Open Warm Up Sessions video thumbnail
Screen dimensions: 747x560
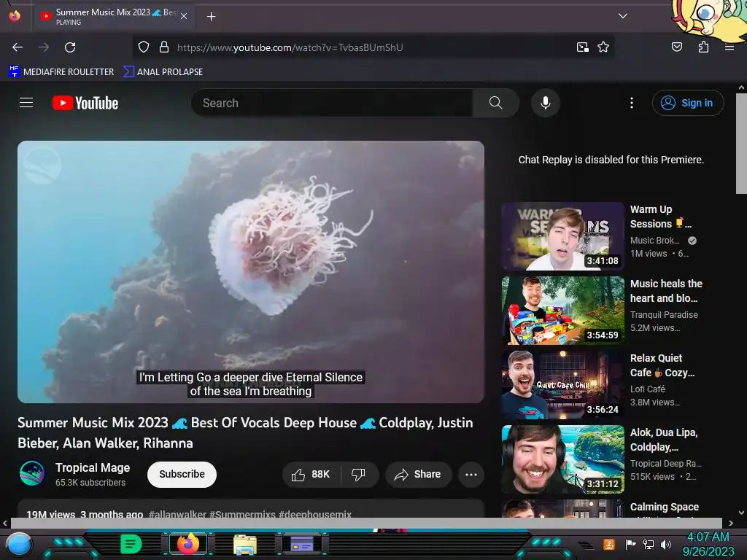point(562,236)
